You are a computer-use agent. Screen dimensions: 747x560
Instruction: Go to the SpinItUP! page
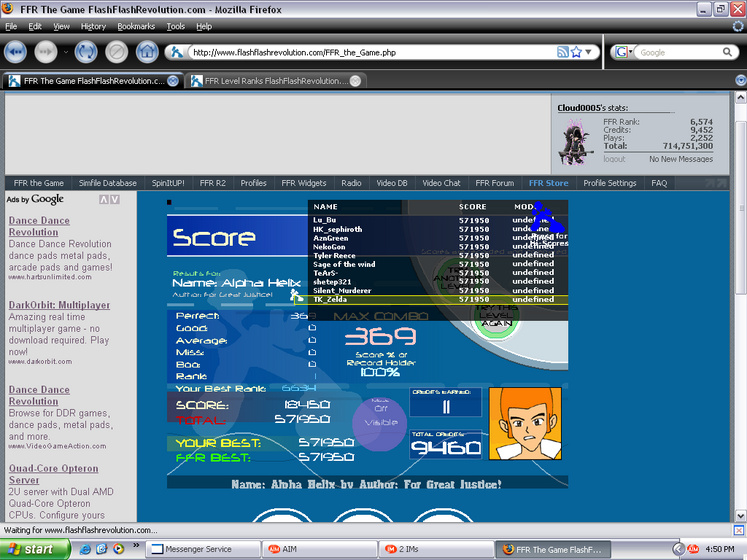coord(168,183)
